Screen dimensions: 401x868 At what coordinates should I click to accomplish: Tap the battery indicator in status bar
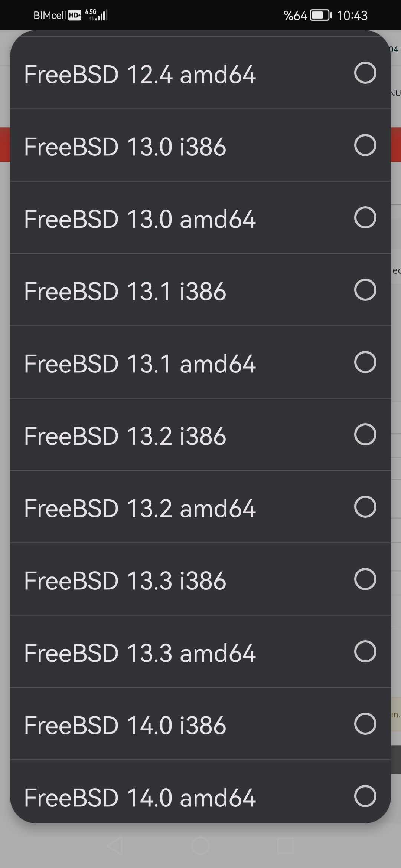(321, 16)
